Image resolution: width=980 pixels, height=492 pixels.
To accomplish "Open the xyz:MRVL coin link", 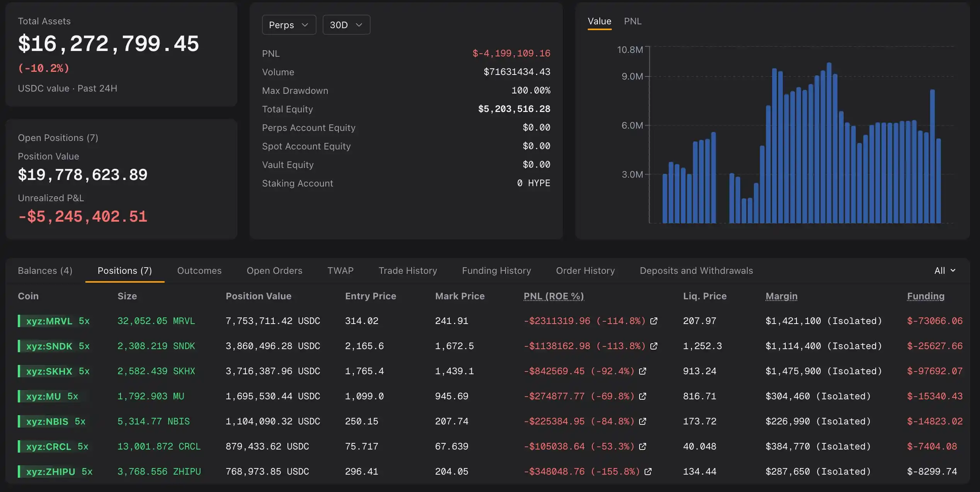I will (49, 321).
